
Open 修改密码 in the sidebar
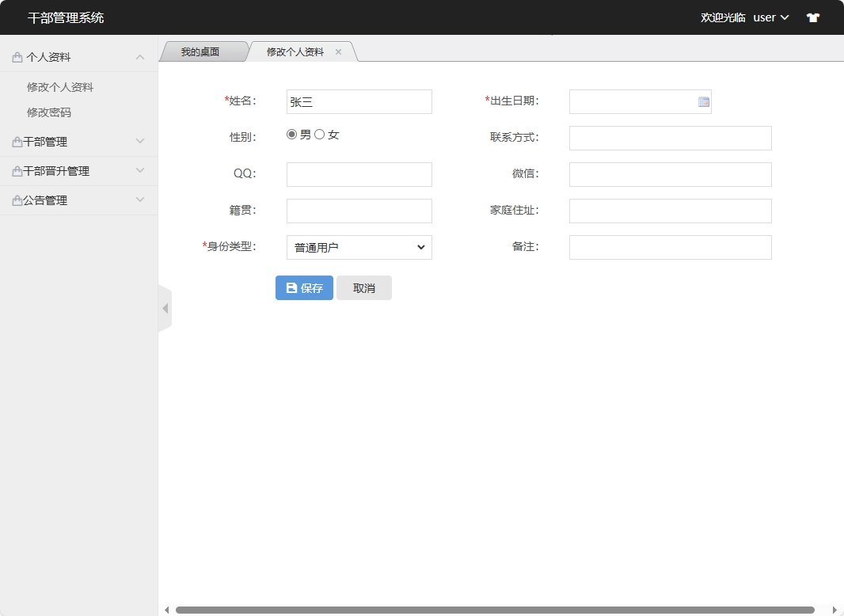[49, 112]
